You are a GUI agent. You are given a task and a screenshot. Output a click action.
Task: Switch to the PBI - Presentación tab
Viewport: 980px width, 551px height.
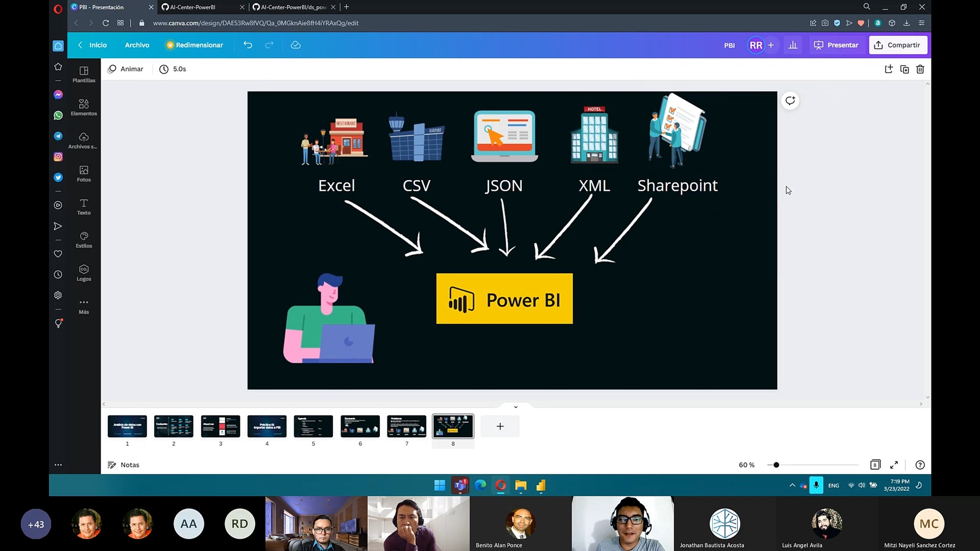tap(111, 7)
